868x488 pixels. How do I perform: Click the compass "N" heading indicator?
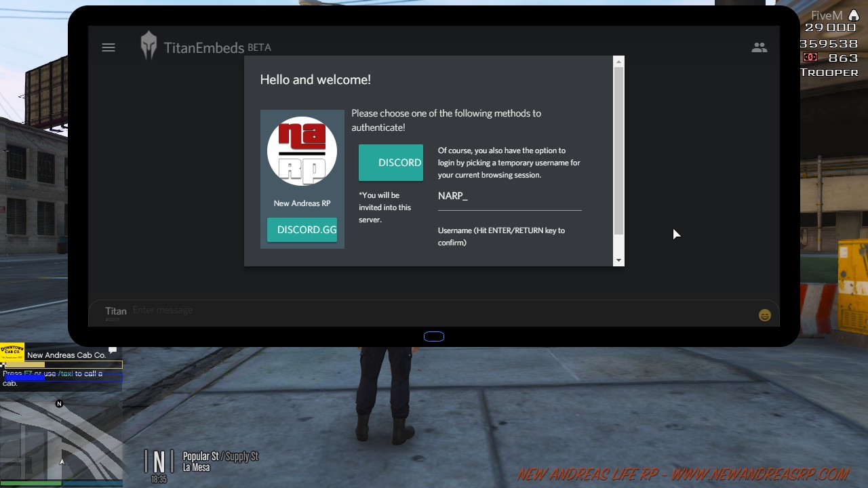point(159,462)
